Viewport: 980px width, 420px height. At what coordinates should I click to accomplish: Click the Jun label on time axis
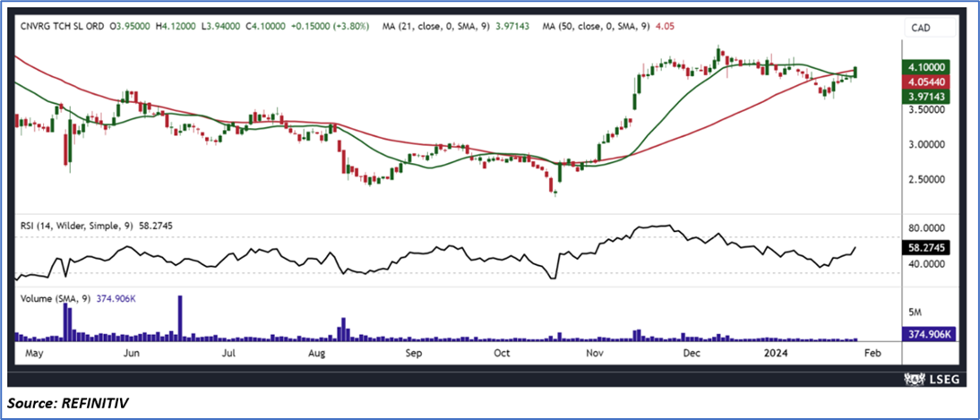132,354
